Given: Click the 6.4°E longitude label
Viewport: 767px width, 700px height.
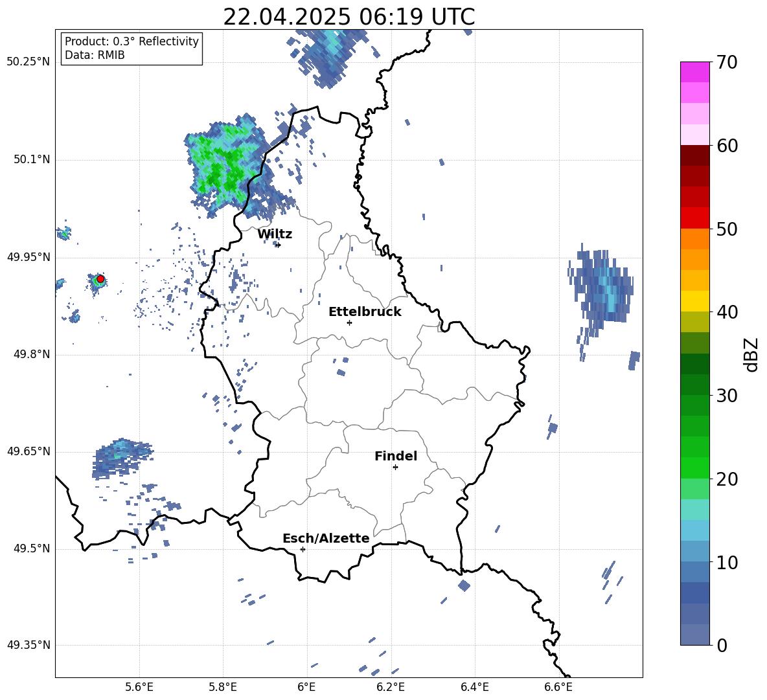Looking at the screenshot, I should [474, 688].
